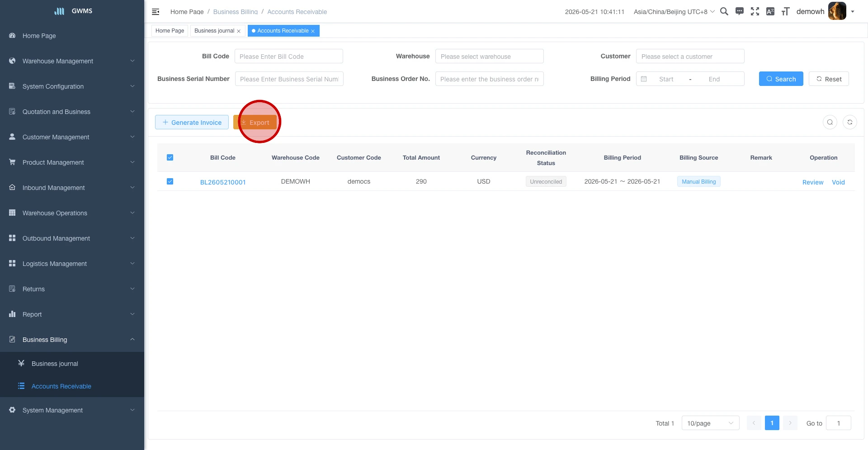Toggle fullscreen mode icon
Screen dimensions: 868x450
point(755,11)
